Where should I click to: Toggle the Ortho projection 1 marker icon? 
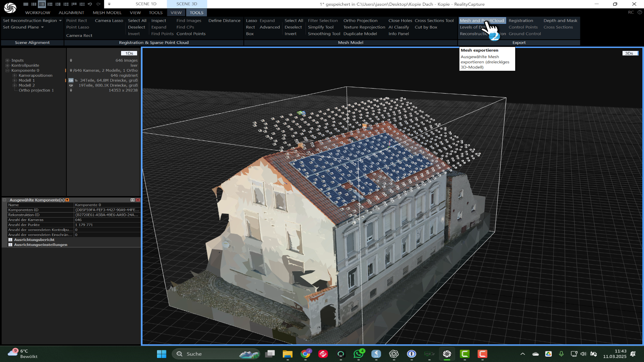pos(71,90)
